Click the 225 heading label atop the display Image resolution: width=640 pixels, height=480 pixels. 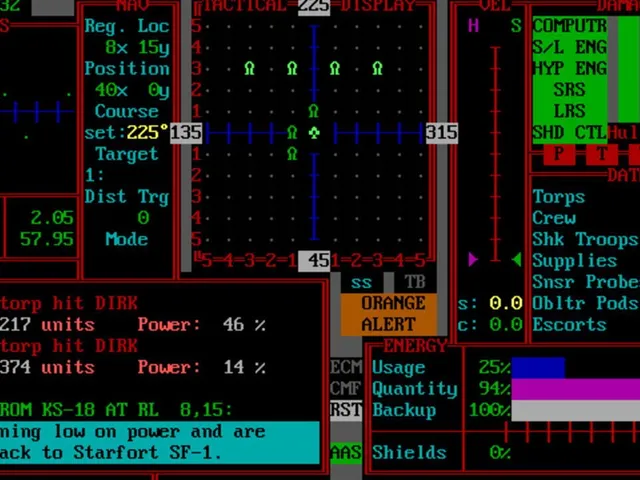[x=314, y=7]
